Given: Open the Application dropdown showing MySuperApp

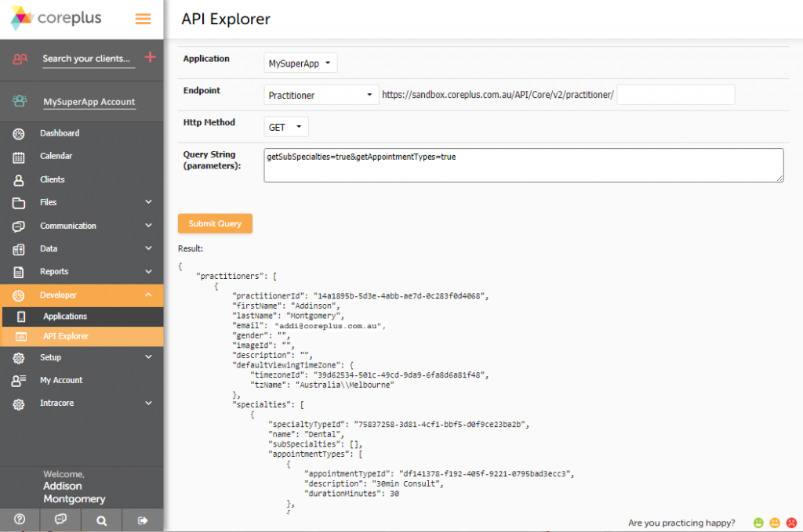Looking at the screenshot, I should pyautogui.click(x=300, y=63).
